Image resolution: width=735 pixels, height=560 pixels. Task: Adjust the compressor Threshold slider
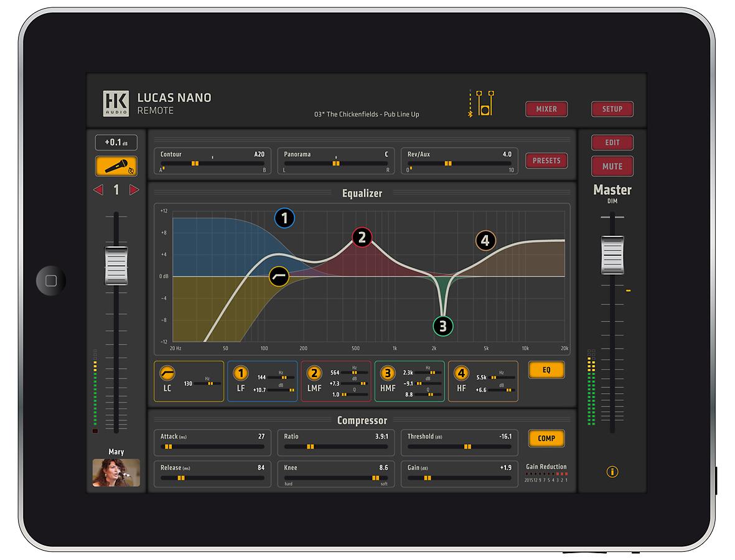coord(459,447)
